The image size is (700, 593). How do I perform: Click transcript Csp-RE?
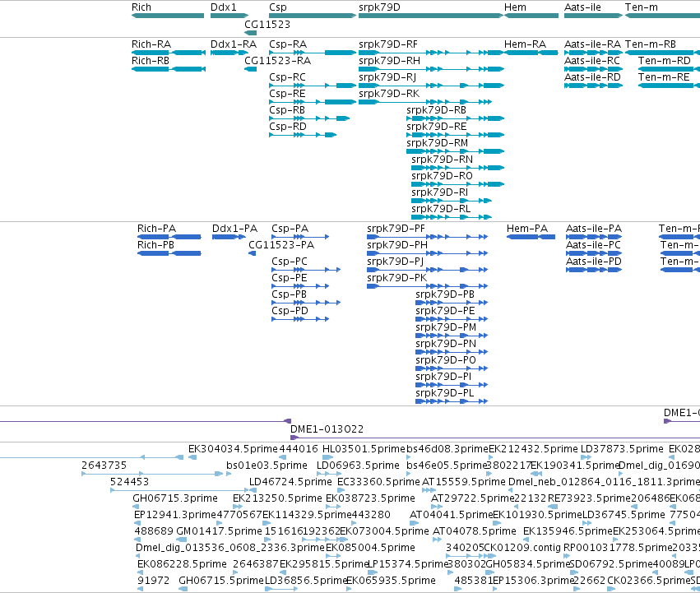click(x=287, y=94)
